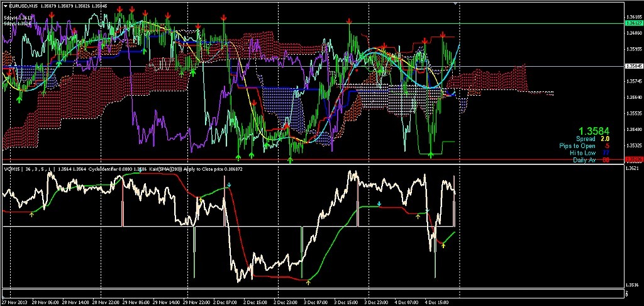Image resolution: width=644 pixels, height=306 pixels.
Task: Click the Daily Av label
Action: coord(584,159)
